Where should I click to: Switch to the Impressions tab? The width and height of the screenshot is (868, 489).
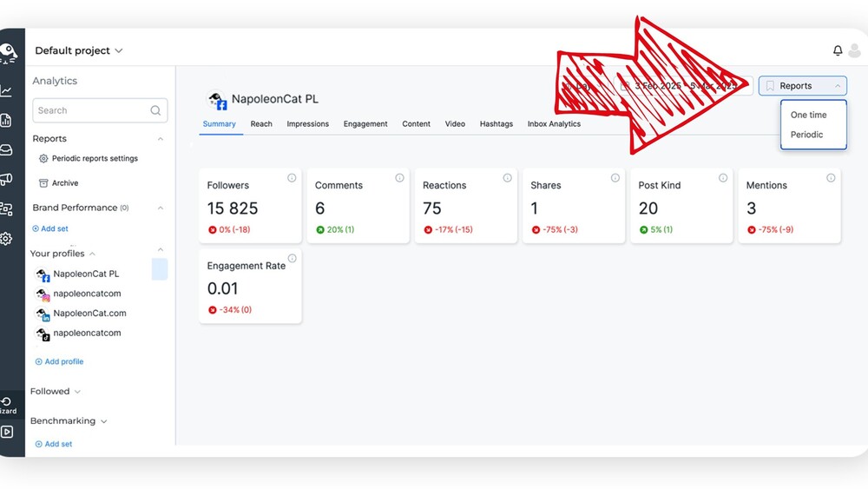pyautogui.click(x=308, y=124)
